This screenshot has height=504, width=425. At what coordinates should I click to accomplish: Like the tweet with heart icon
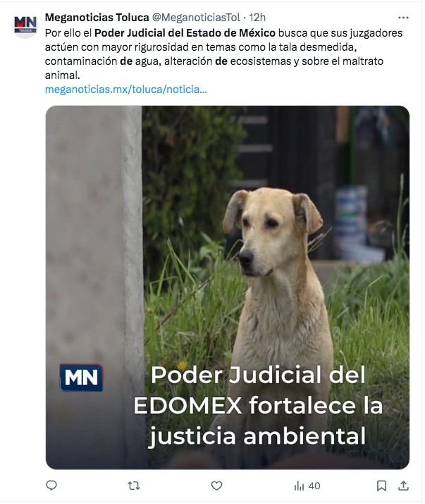[x=216, y=486]
